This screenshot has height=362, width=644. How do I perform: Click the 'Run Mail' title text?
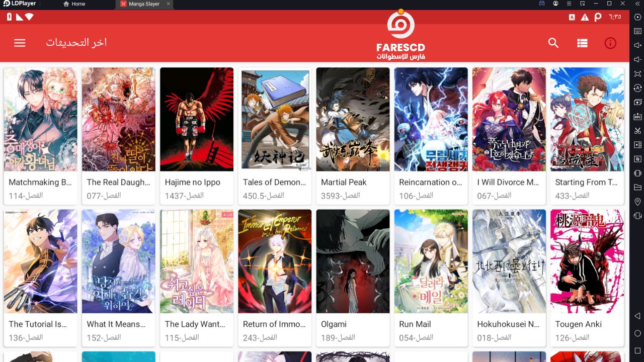click(415, 324)
